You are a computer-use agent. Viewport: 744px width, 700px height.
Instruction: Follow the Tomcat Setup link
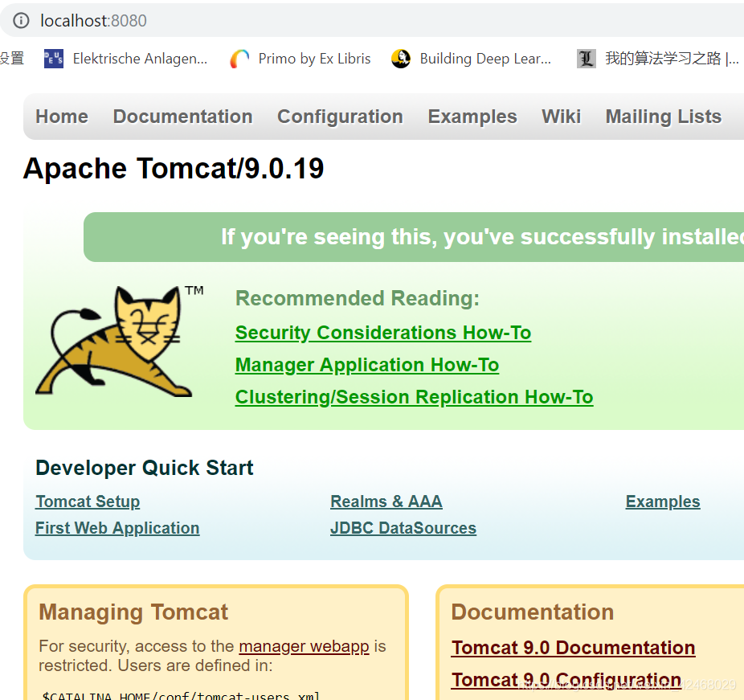tap(88, 501)
